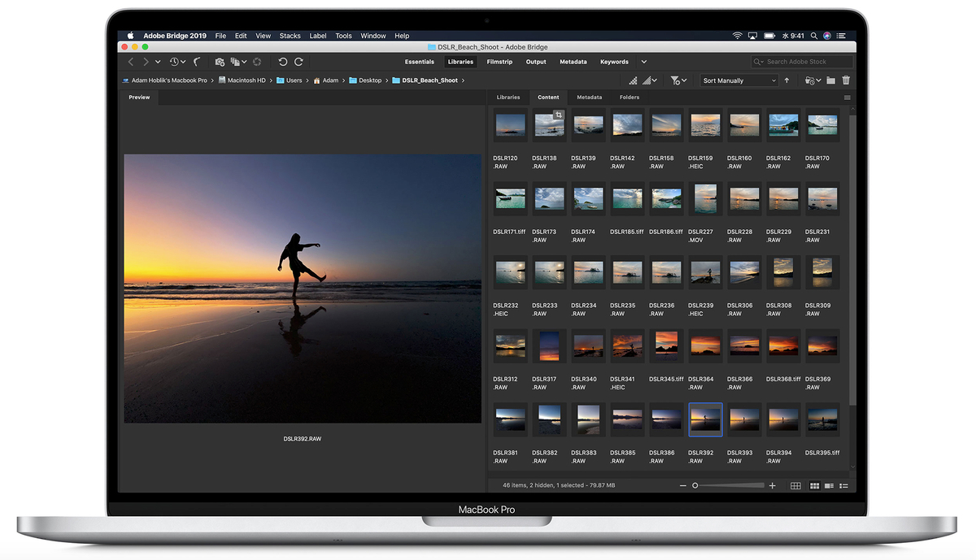Toggle the grid lock view icon

[795, 486]
